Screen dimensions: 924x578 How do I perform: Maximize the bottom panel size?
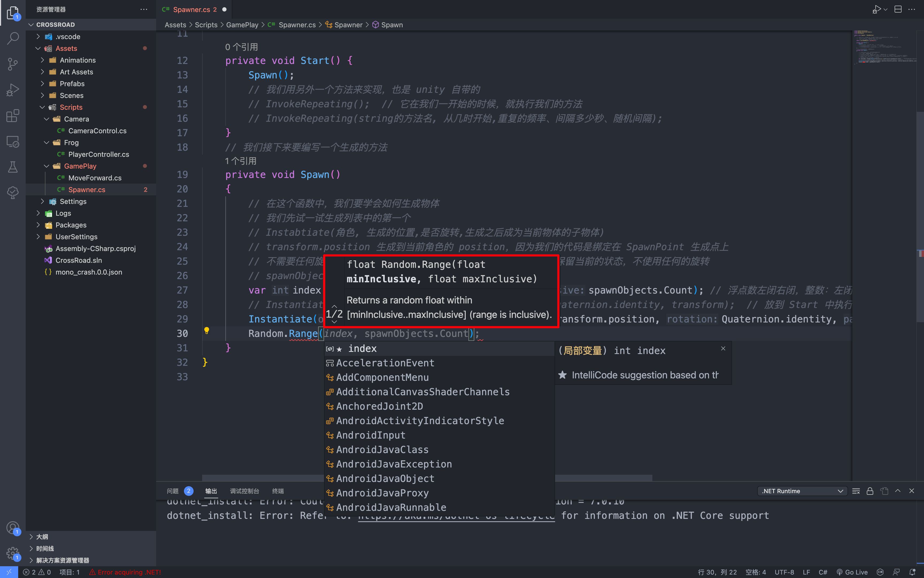[898, 491]
